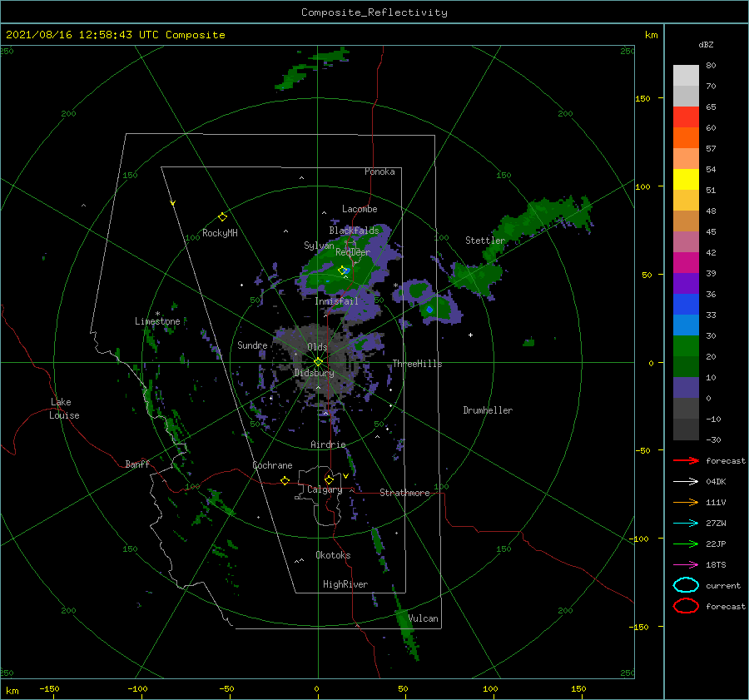Pick the slate purple 10 dBZ swatch
This screenshot has width=749, height=700.
pos(686,387)
